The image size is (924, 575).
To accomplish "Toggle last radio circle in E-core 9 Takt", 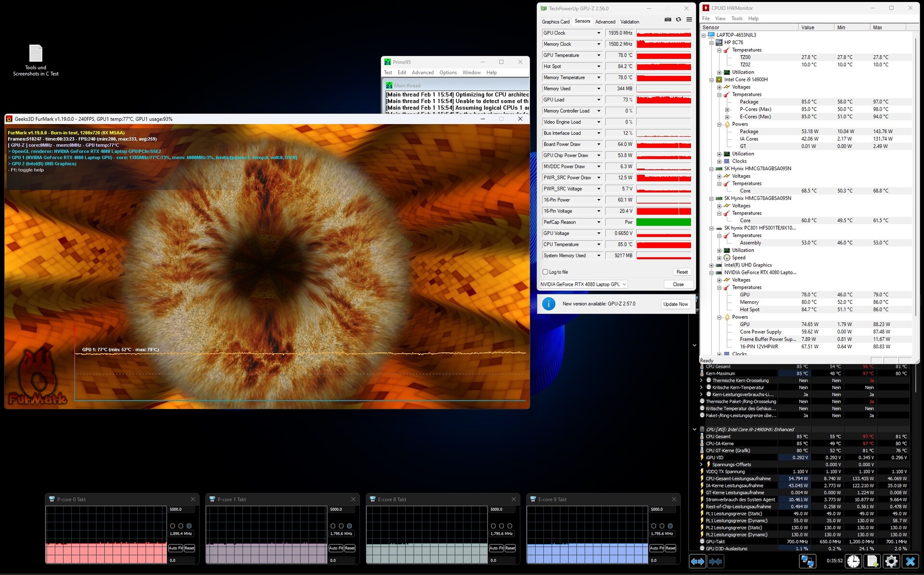I will point(670,526).
